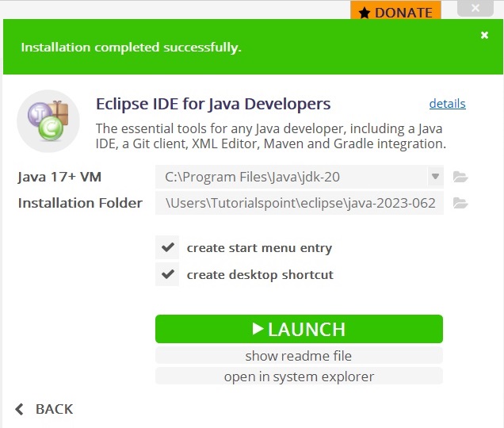Click the Installation Folder label
This screenshot has height=428, width=504.
pyautogui.click(x=80, y=203)
